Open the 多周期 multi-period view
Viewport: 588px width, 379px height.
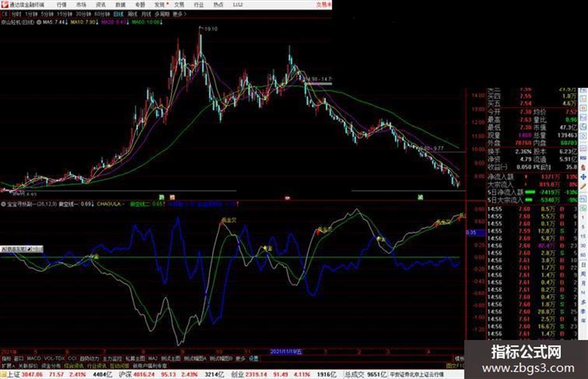[x=162, y=14]
